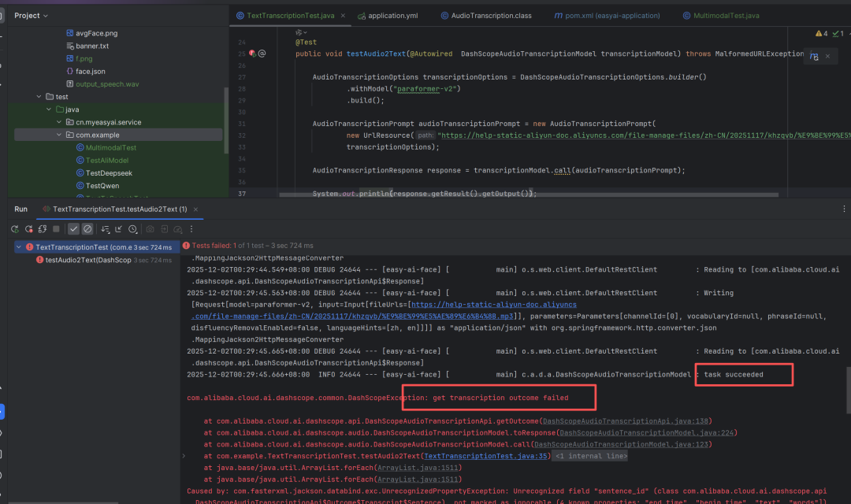Collapse the test folder in Project tree
The image size is (851, 504).
39,97
